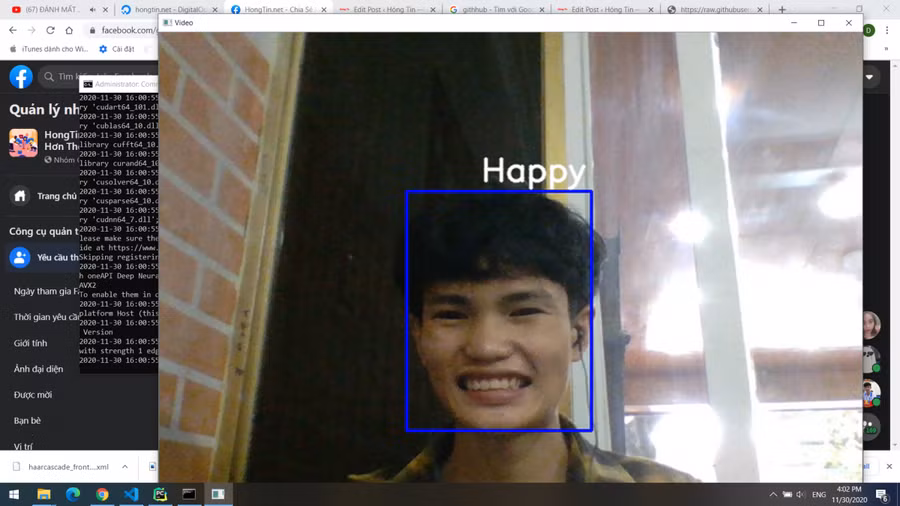
Task: Switch to the githhub Google search tab
Action: 497,9
